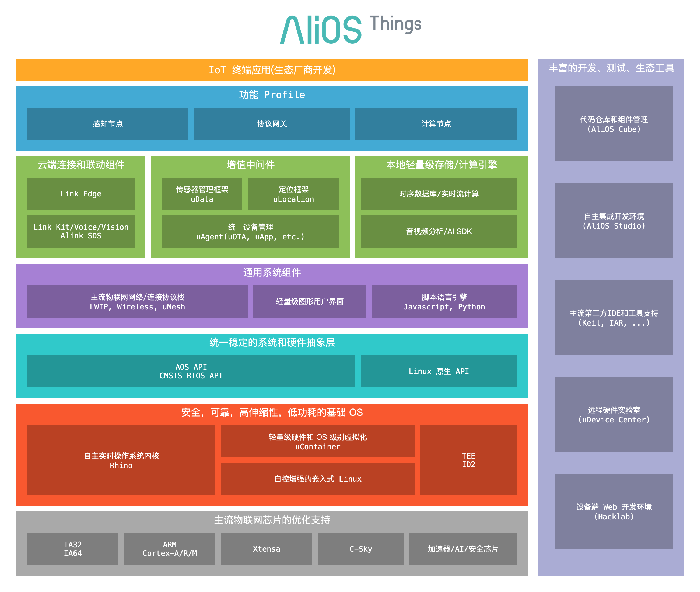Click the orange IoT 终端应用 banner
The width and height of the screenshot is (700, 592).
point(272,70)
